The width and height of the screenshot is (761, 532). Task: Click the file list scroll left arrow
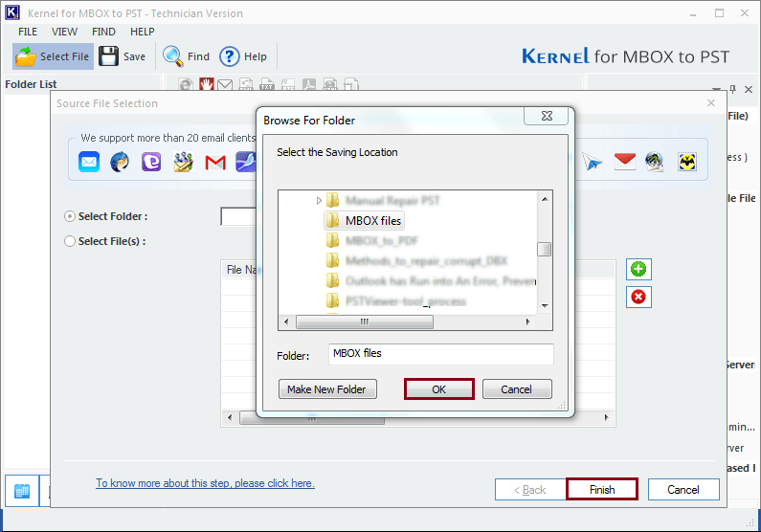(230, 417)
